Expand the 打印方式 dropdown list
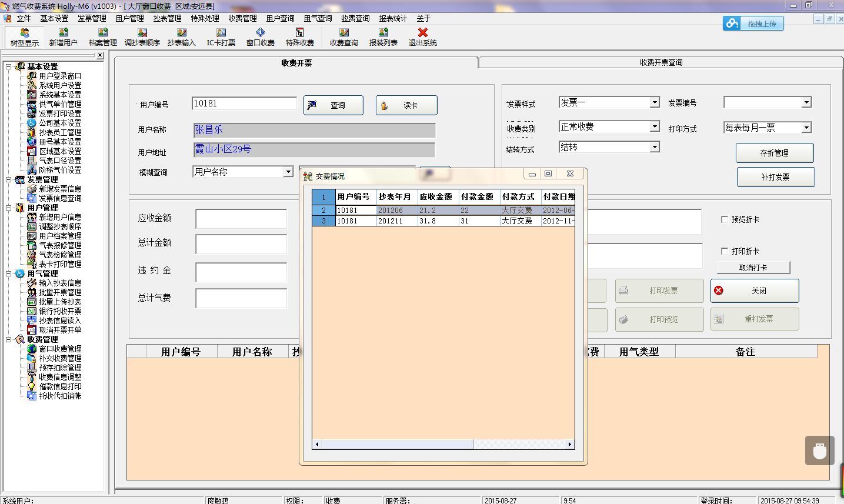Screen dimensions: 844x504 tap(806, 128)
